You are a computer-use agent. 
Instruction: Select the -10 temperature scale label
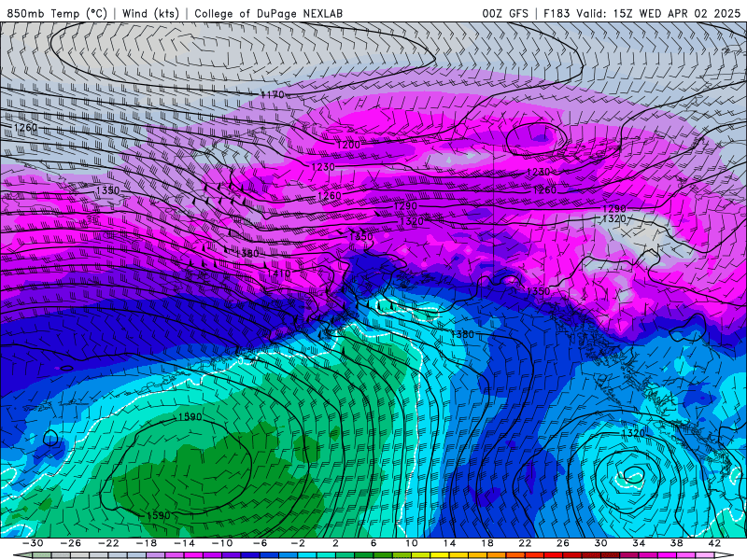pyautogui.click(x=222, y=543)
